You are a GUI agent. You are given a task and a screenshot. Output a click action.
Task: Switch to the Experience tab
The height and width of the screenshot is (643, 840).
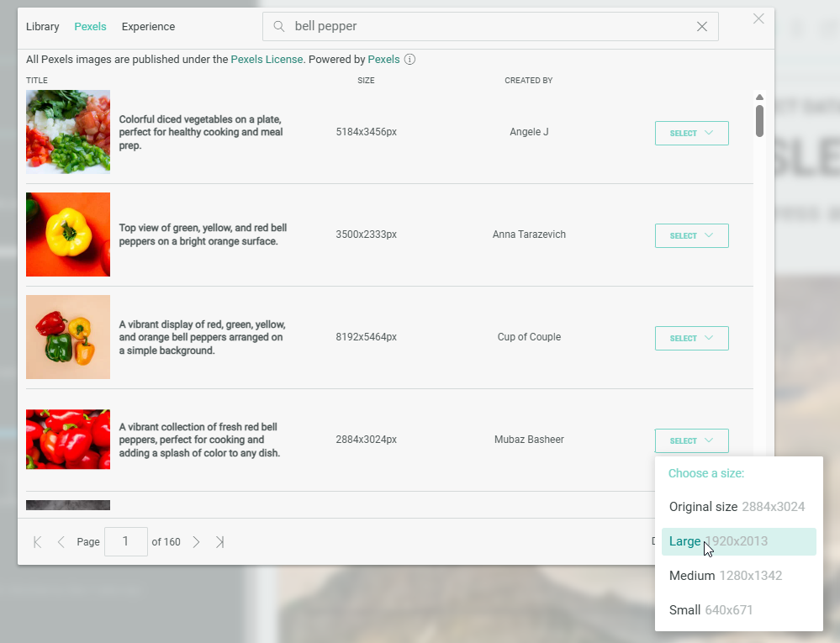click(148, 27)
